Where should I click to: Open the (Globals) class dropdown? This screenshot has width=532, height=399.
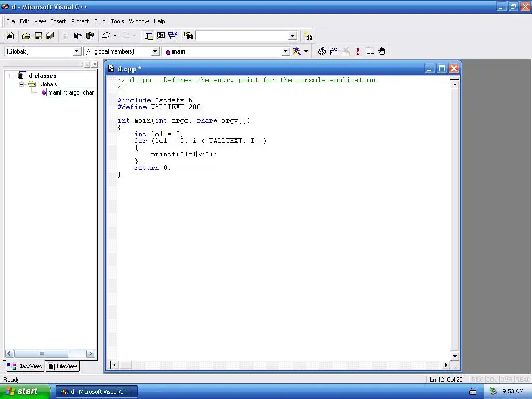tap(77, 51)
